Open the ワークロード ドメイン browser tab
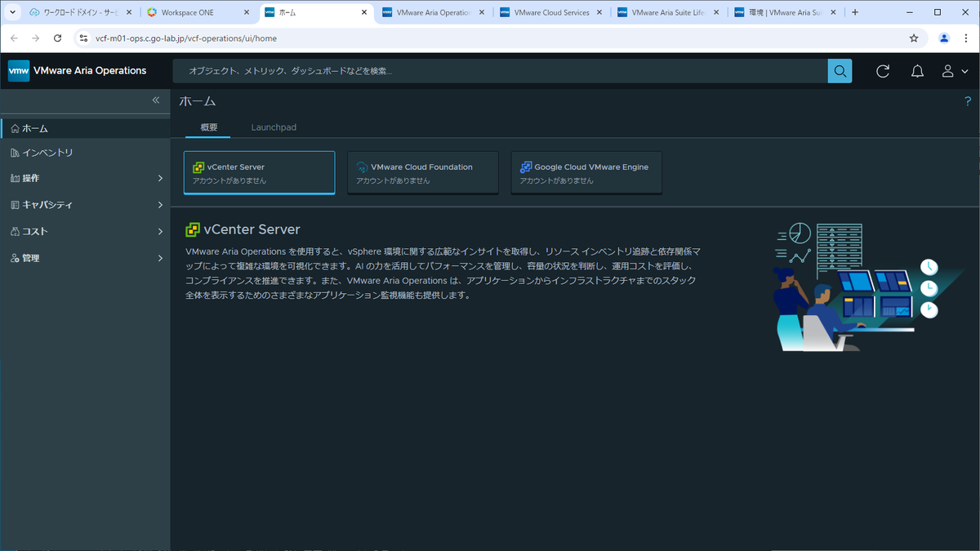Viewport: 980px width, 551px height. [x=80, y=13]
